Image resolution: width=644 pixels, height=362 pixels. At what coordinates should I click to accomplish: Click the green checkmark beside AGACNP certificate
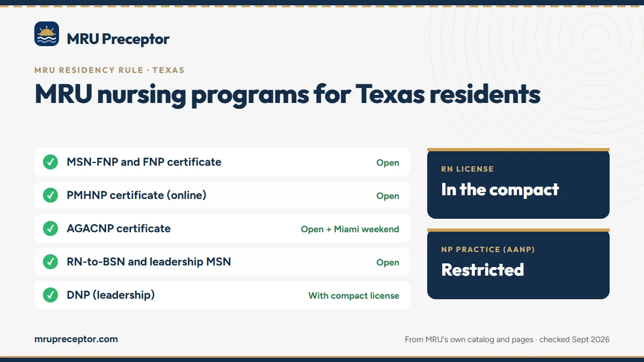click(x=50, y=228)
